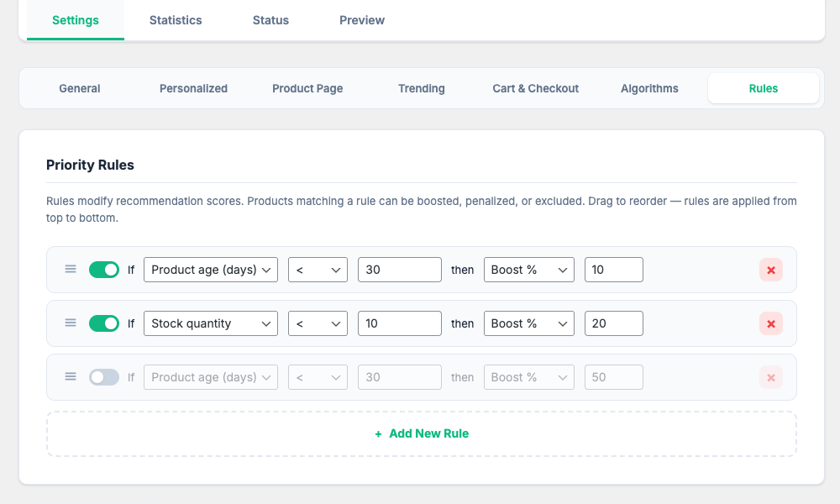Enable the third rule's toggle switch
This screenshot has width=840, height=504.
coord(104,377)
